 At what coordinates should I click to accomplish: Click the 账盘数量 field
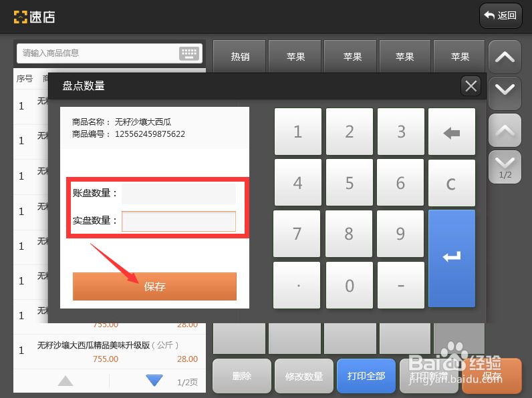(x=179, y=194)
